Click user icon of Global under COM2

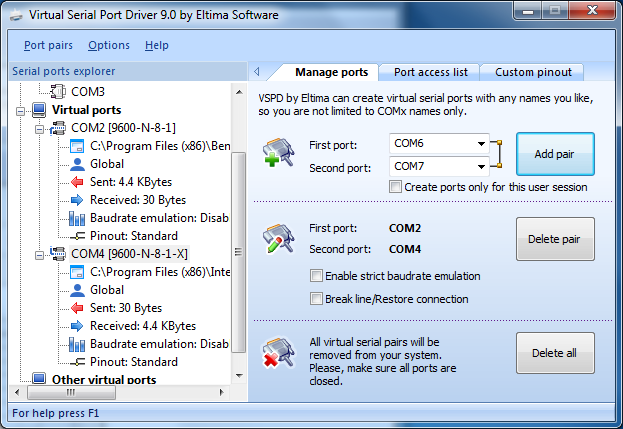77,164
